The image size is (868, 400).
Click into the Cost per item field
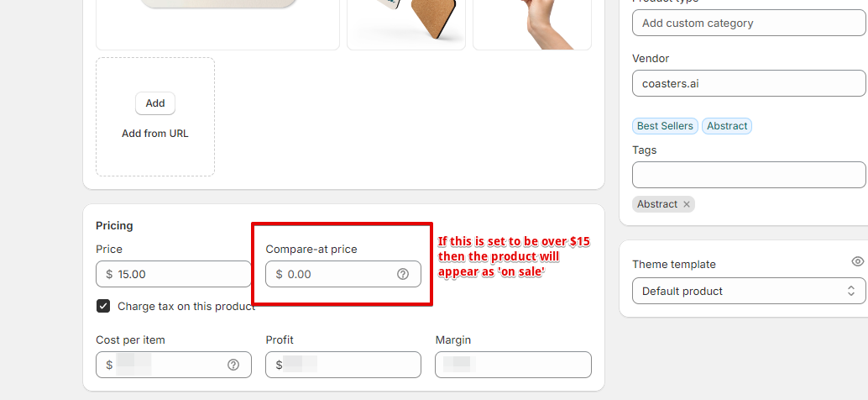pos(173,365)
